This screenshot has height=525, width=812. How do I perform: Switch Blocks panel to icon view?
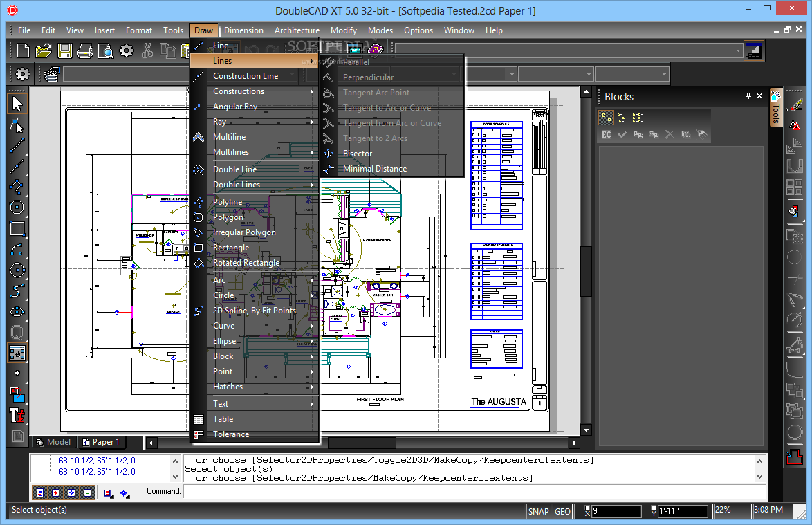click(x=607, y=118)
